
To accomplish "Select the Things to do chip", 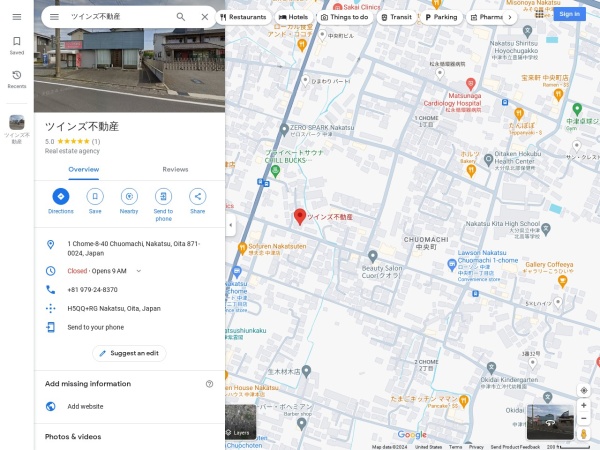I will pos(344,17).
